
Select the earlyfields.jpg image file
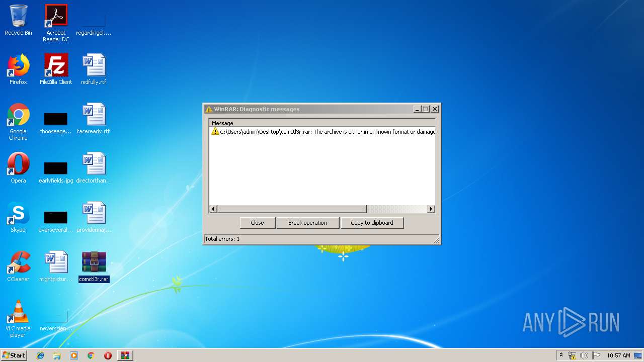pos(56,172)
